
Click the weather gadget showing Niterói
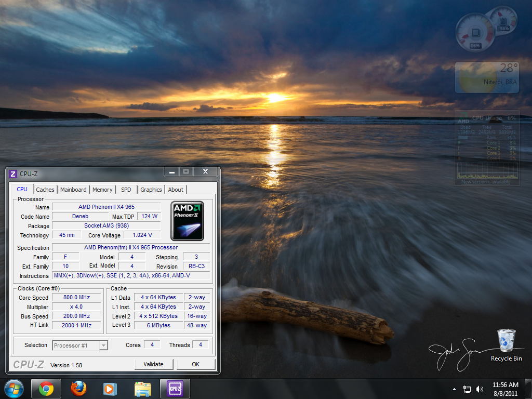pos(487,77)
